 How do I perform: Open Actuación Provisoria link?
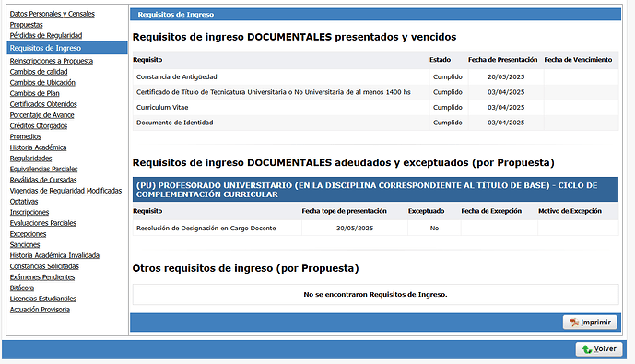click(x=40, y=310)
